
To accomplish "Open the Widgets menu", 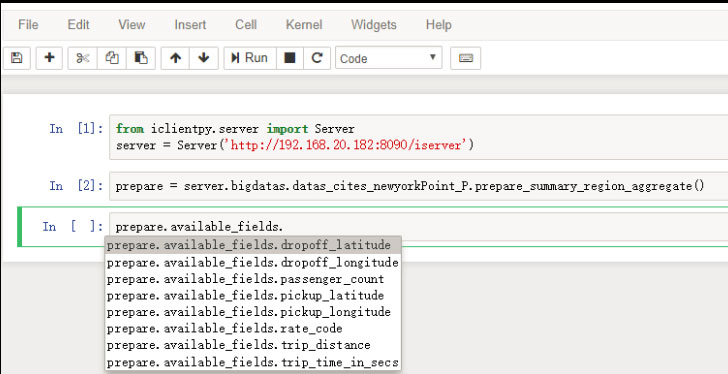I will point(374,25).
